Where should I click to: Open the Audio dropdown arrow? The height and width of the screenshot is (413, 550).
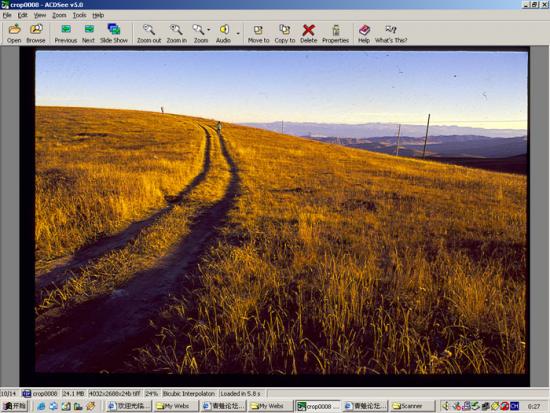(x=238, y=34)
